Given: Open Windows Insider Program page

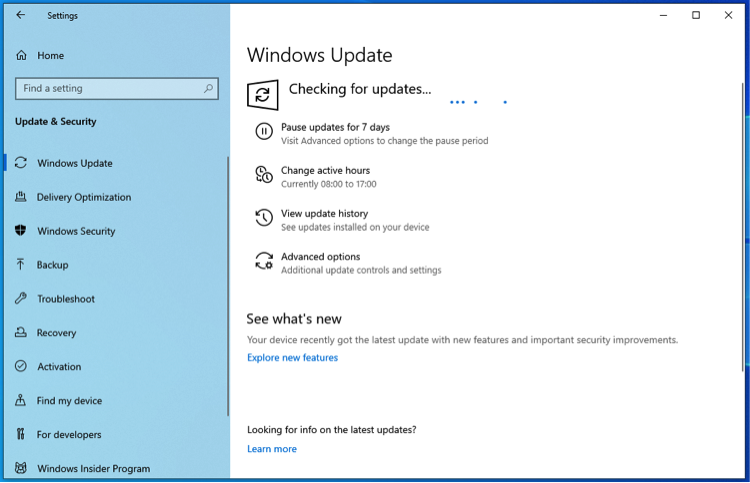Looking at the screenshot, I should (x=93, y=468).
